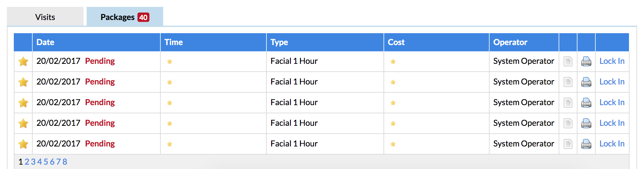Open the document icon in the last row

[x=568, y=144]
